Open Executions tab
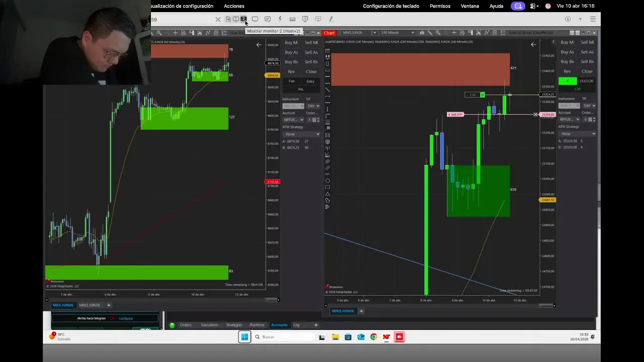 pyautogui.click(x=210, y=325)
